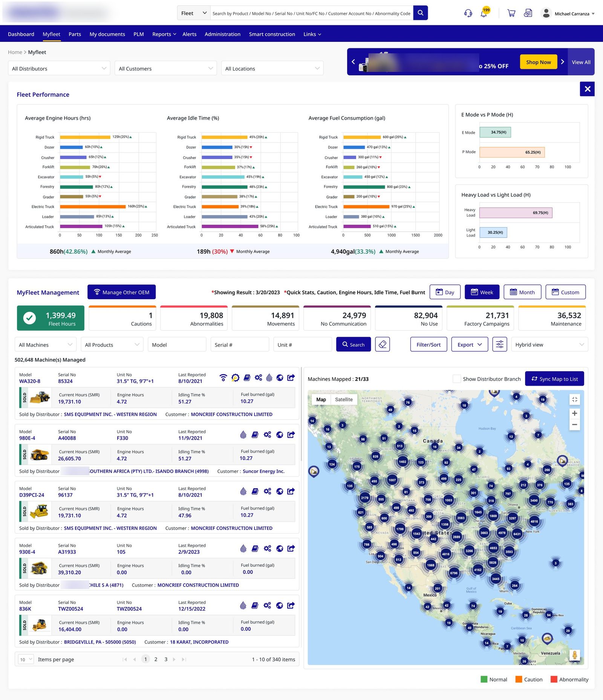Click the oil drop icon for 930E-4
The image size is (603, 700).
243,549
